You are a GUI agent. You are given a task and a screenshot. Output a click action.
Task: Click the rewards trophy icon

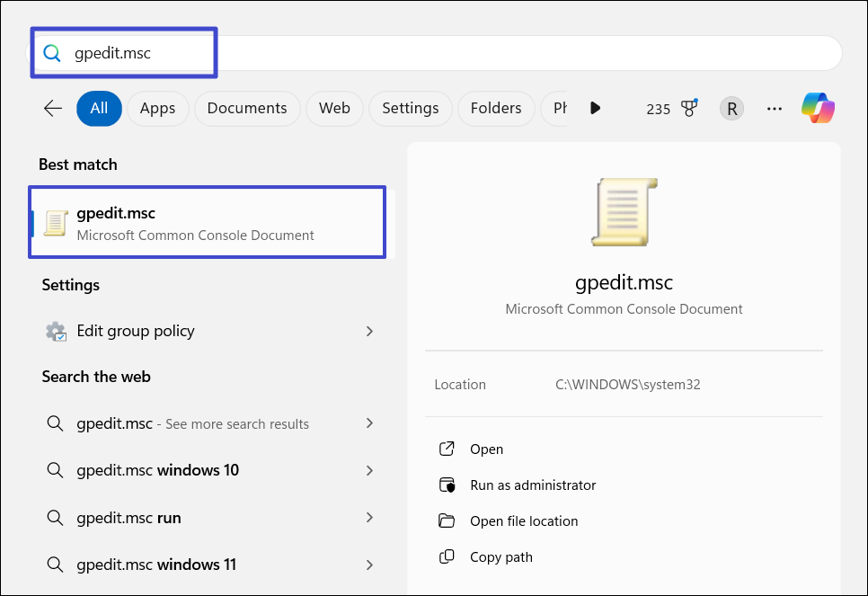pos(689,108)
